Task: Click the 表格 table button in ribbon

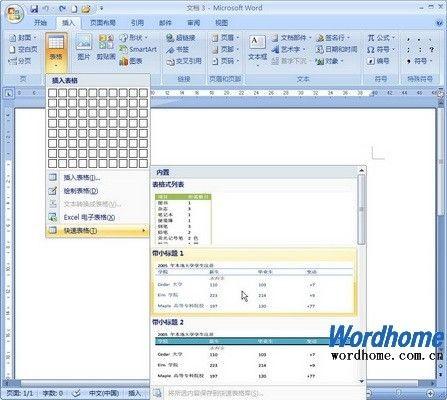Action: pos(56,51)
